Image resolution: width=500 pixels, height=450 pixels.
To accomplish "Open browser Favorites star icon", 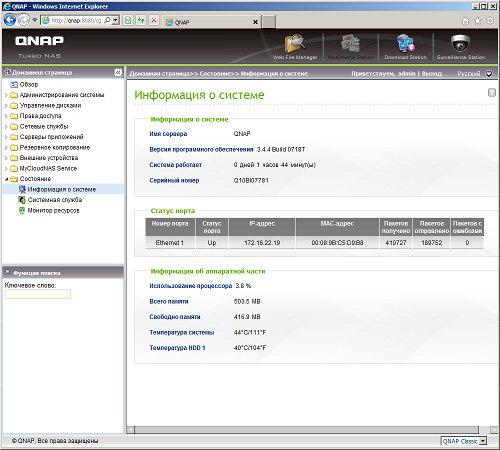I will pyautogui.click(x=478, y=21).
